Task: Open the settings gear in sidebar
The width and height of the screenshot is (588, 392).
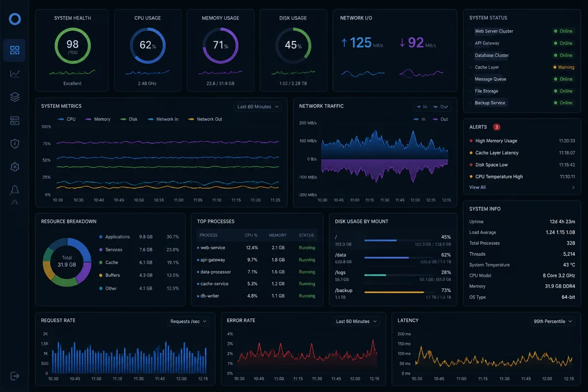Action: click(15, 167)
